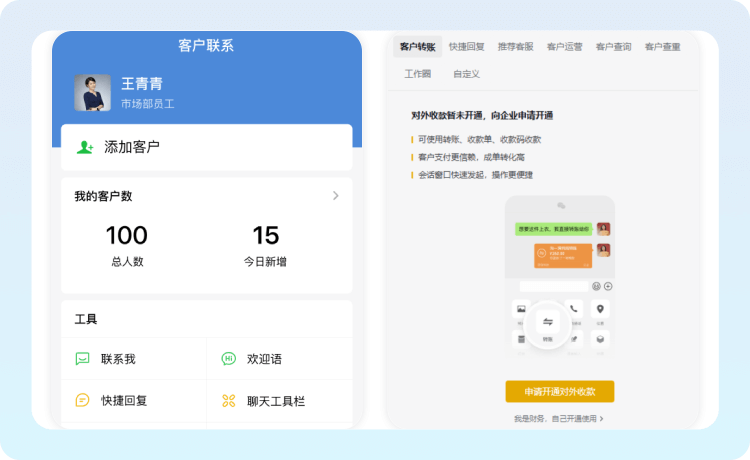Select the 客户运营 tab
Screen dimensions: 750x460
[x=564, y=47]
